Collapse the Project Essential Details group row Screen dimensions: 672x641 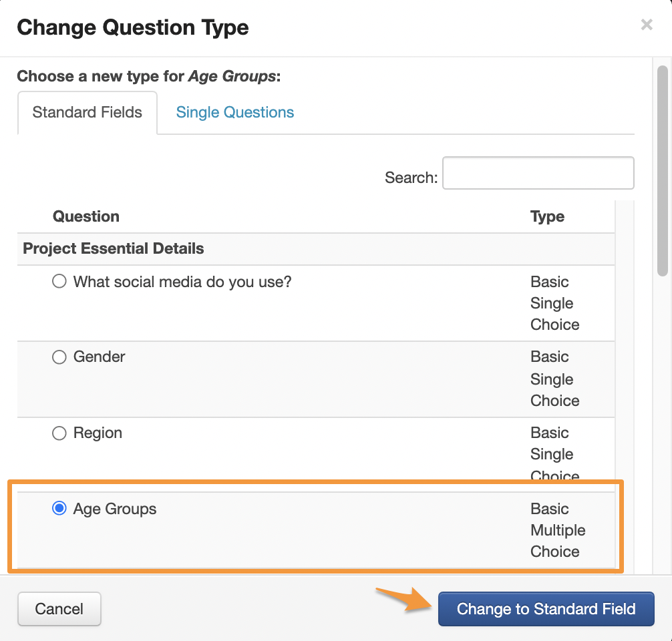click(x=114, y=249)
